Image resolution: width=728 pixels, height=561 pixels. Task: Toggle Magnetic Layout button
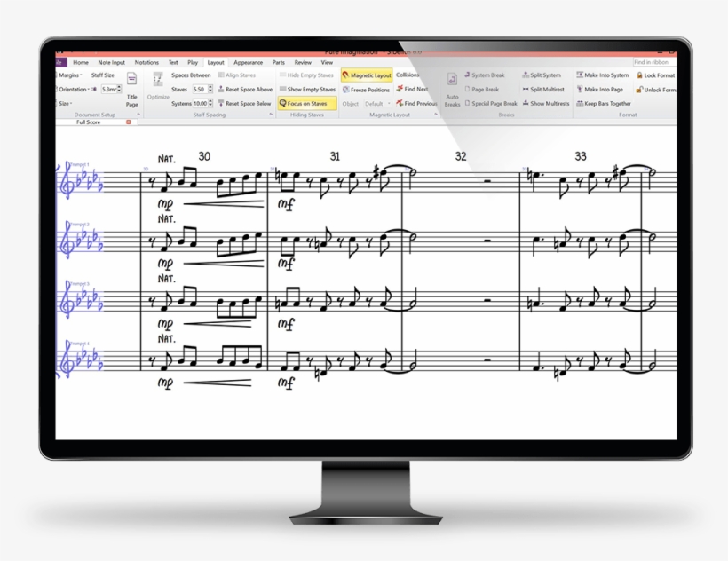(x=367, y=75)
